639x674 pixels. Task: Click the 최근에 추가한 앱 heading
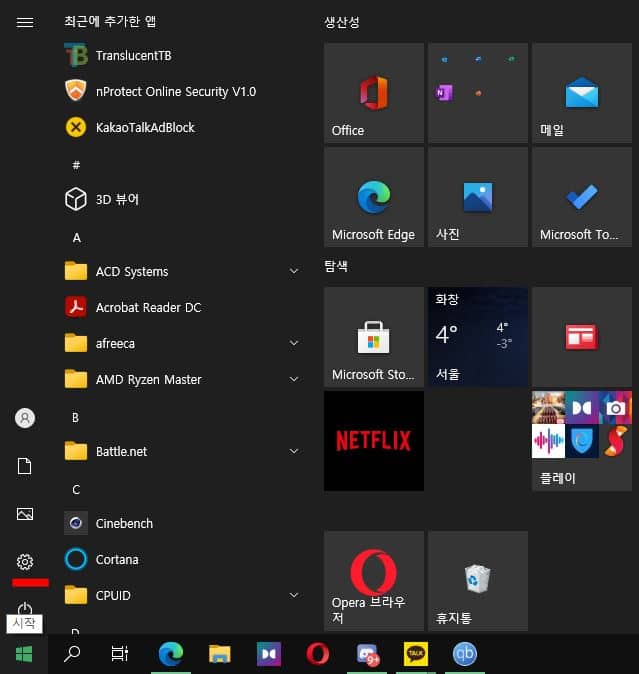(x=110, y=21)
